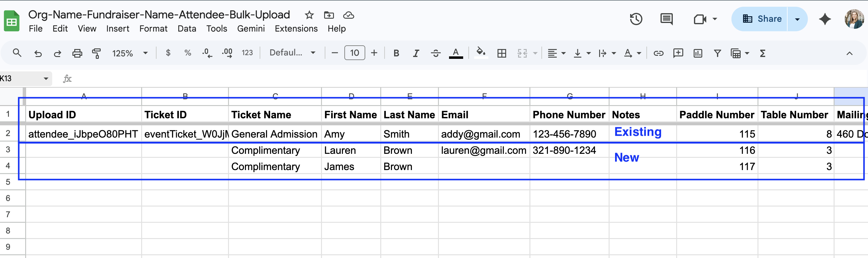Open the text color picker
Screen dimensions: 868x258
pos(455,53)
